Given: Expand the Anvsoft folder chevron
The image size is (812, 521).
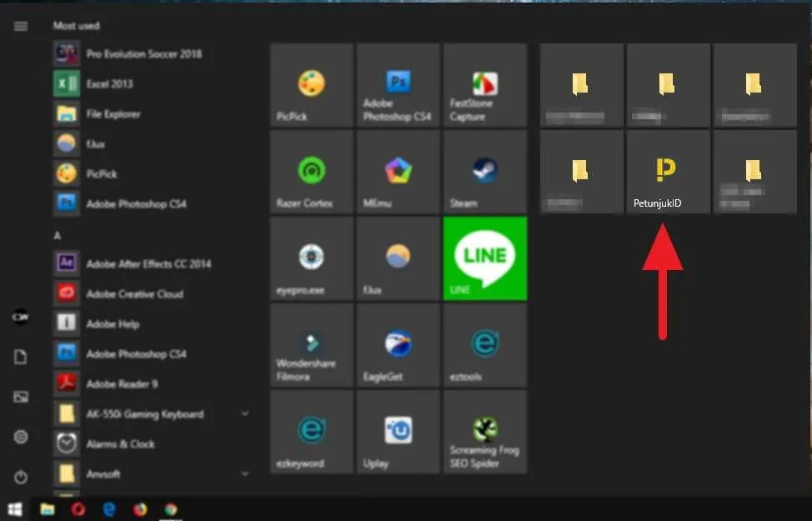Looking at the screenshot, I should [x=245, y=473].
